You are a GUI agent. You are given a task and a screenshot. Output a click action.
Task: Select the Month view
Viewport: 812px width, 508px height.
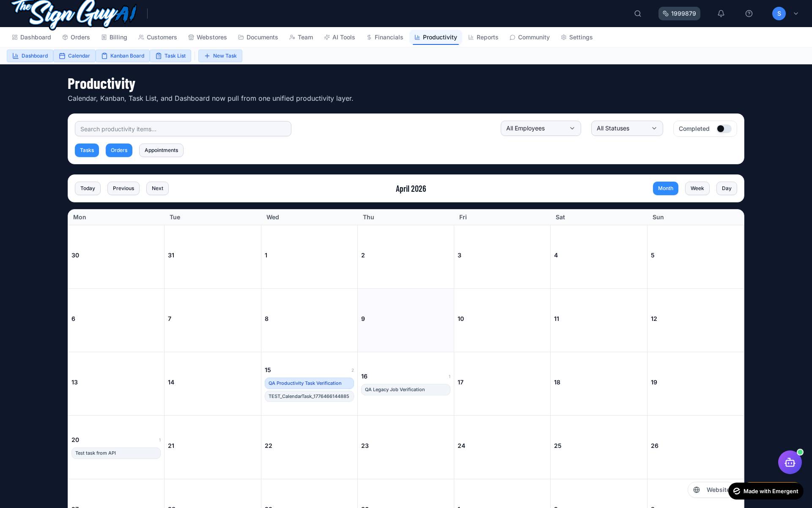[666, 188]
